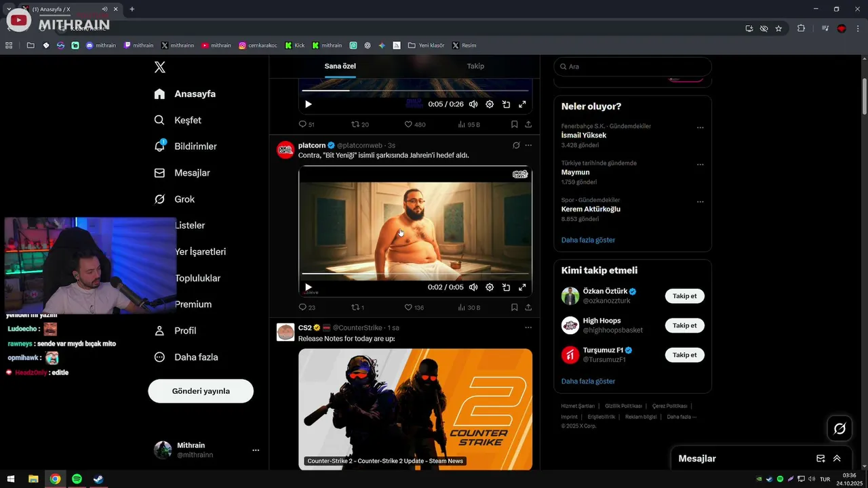The width and height of the screenshot is (868, 488).
Task: Open platcorn profile avatar
Action: [285, 150]
